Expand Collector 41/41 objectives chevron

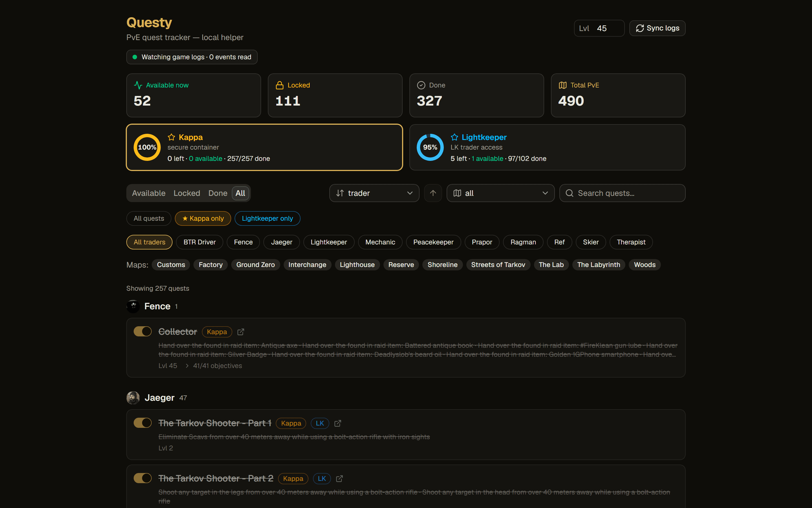coord(187,365)
